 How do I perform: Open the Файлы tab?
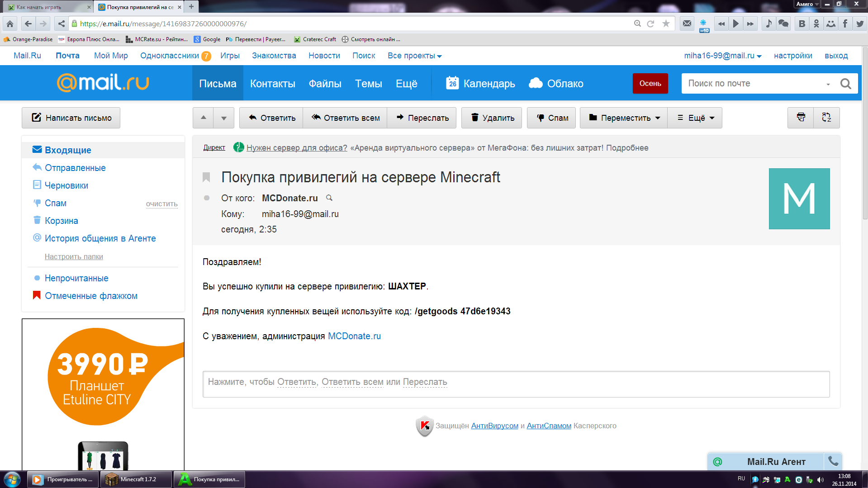point(325,83)
